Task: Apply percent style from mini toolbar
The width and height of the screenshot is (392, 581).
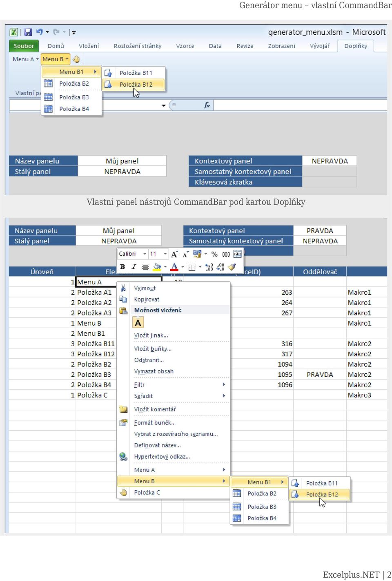Action: point(214,254)
